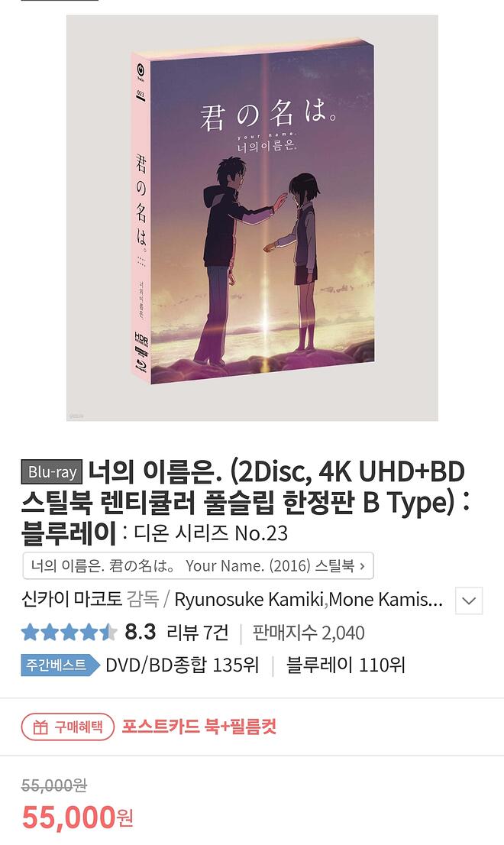Viewport: 504px width, 845px height.
Task: Open the 8.3 rating score
Action: 140,632
